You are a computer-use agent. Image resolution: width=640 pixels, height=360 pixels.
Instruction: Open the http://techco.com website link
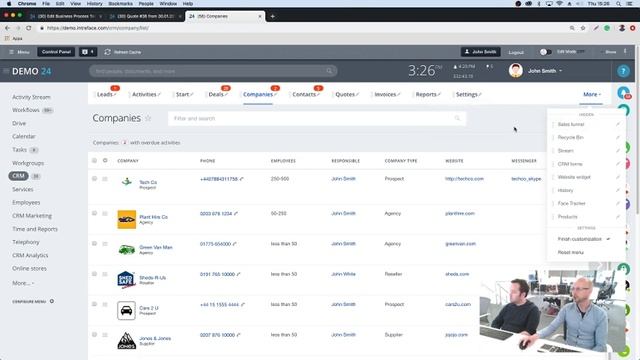click(x=464, y=179)
